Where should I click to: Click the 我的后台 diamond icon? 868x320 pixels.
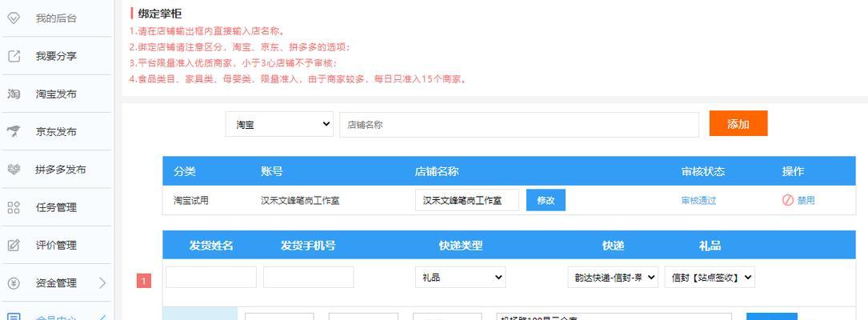tap(14, 18)
